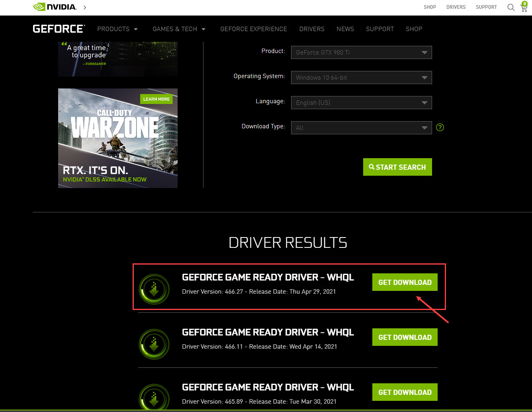The image size is (532, 412).
Task: Click the 'Language:' label
Action: [x=270, y=101]
